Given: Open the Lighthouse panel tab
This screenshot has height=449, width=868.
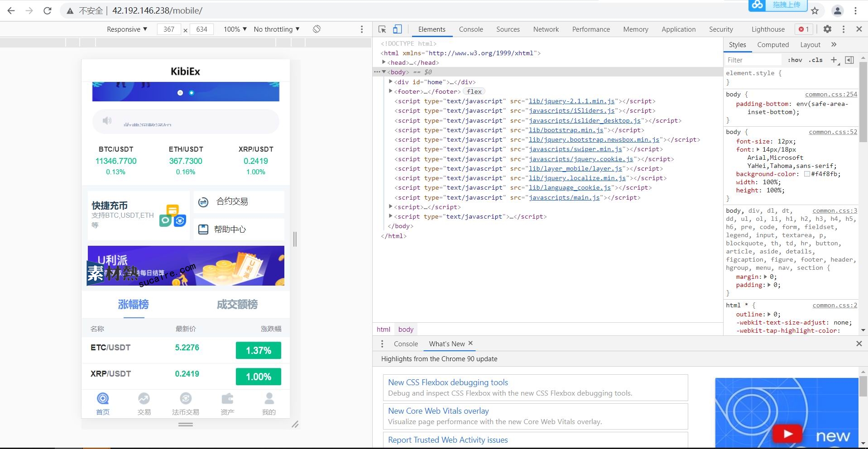Looking at the screenshot, I should [768, 29].
